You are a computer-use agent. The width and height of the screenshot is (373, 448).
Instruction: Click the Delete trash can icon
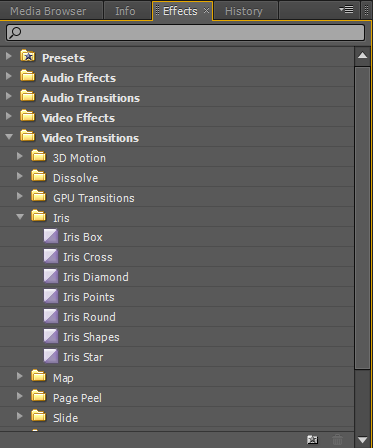(x=337, y=440)
